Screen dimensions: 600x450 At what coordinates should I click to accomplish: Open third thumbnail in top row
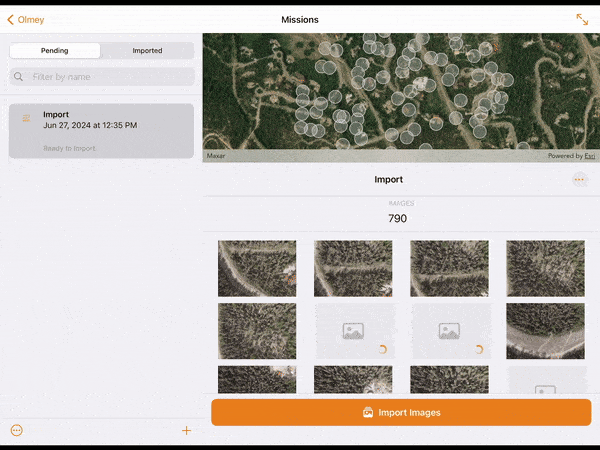click(x=449, y=268)
